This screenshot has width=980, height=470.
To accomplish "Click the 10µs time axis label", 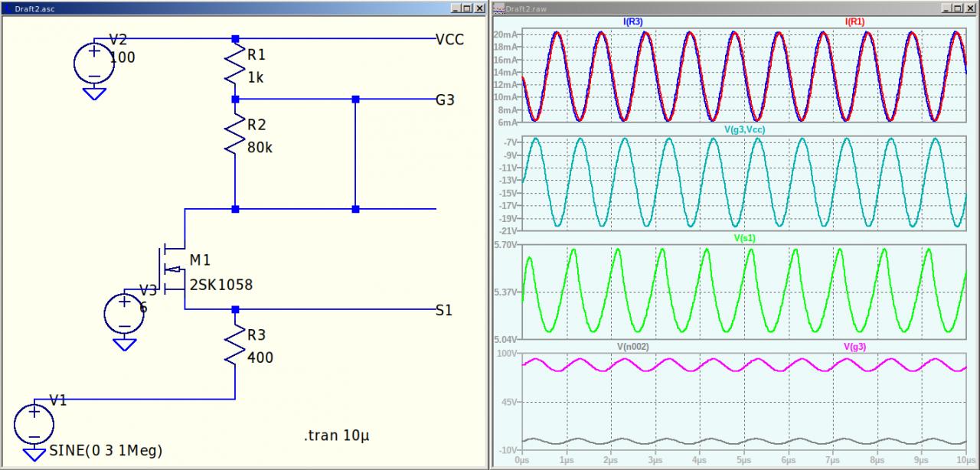I will point(965,461).
